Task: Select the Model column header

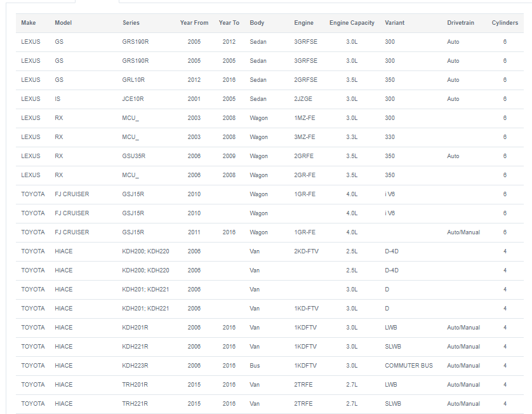Action: [x=63, y=23]
